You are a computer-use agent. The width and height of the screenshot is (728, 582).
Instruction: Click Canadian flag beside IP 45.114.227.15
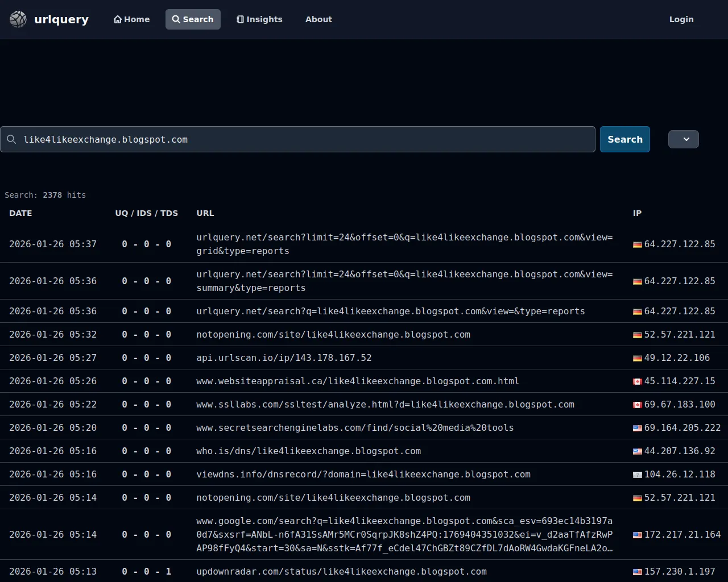(637, 381)
